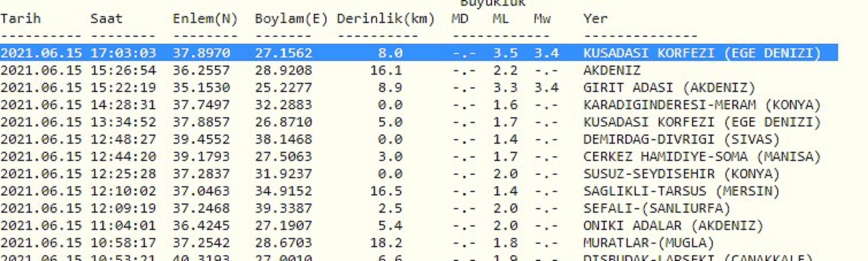Click the SAGLIKLI-TARSUS (MERSIN) location
The image size is (868, 261).
pos(681,191)
